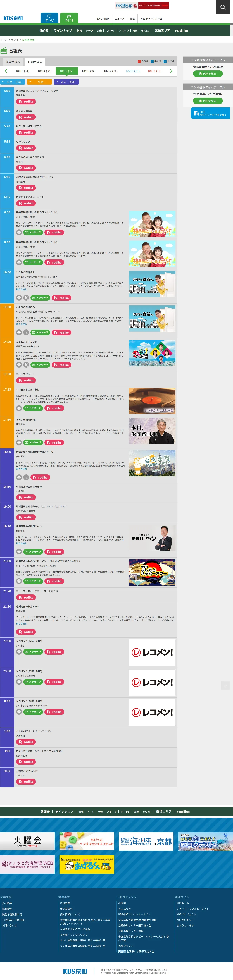This screenshot has height=980, width=233.
Task: Open the radiko.jp banner at top
Action: coord(142,5)
